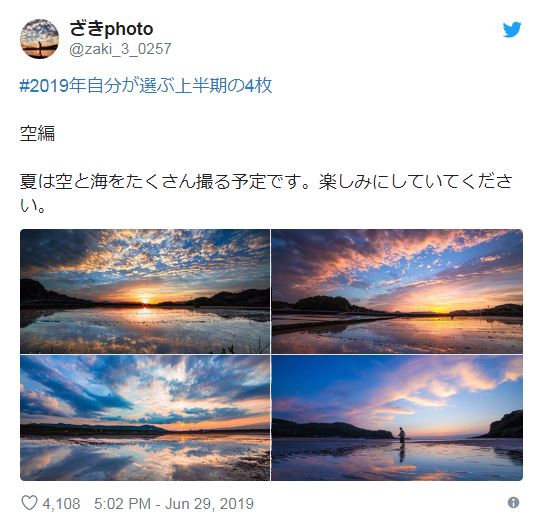
Task: Click the Twitter bird logo icon
Action: click(x=512, y=30)
